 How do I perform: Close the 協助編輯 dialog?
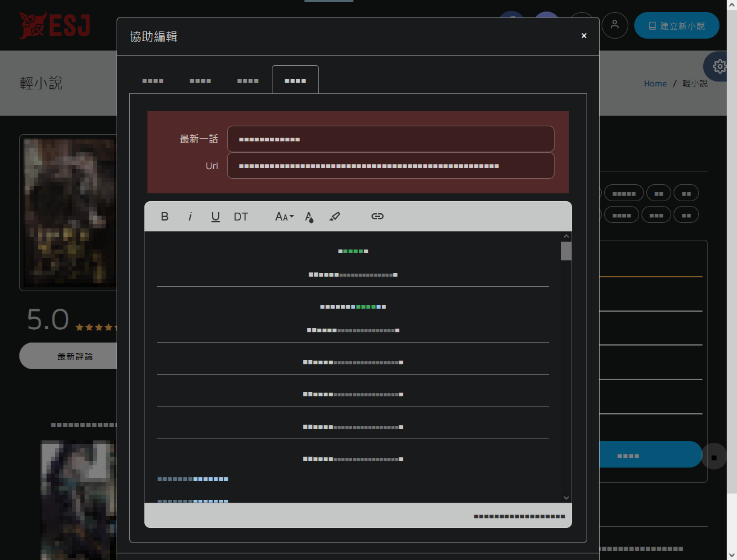pyautogui.click(x=584, y=36)
